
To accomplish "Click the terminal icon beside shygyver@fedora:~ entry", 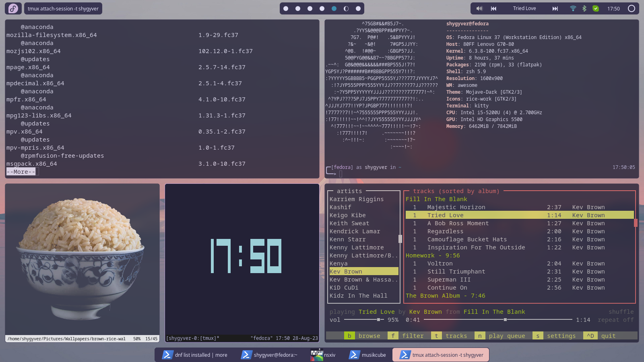I will pos(246,355).
